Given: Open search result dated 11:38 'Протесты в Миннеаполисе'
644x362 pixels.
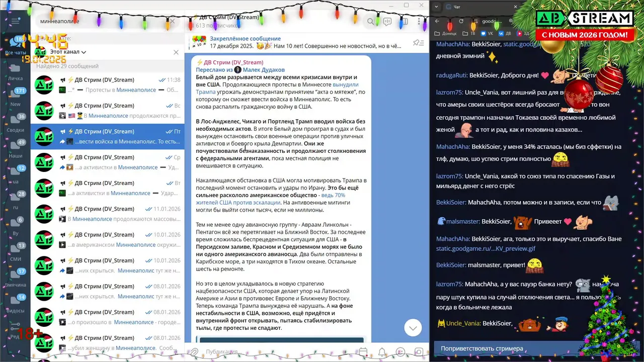Looking at the screenshot, I should (x=107, y=85).
